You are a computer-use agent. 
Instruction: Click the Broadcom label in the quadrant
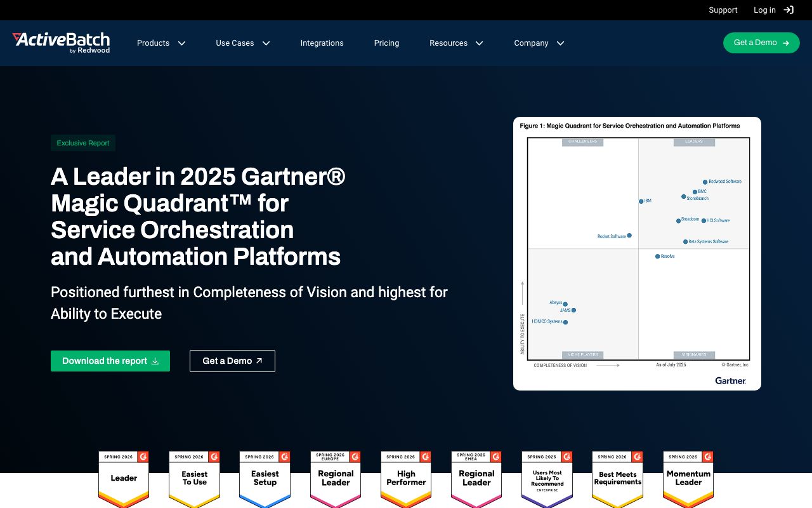[690, 220]
